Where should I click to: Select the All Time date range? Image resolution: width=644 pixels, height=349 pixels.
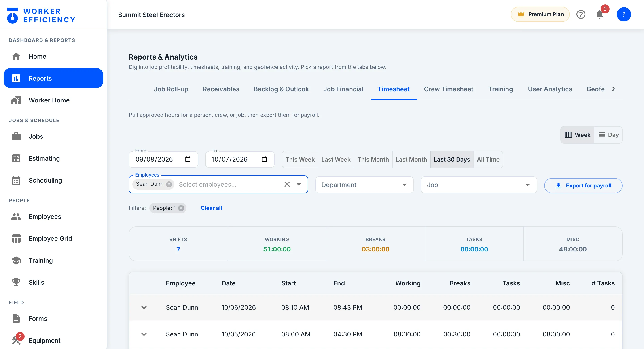coord(488,159)
